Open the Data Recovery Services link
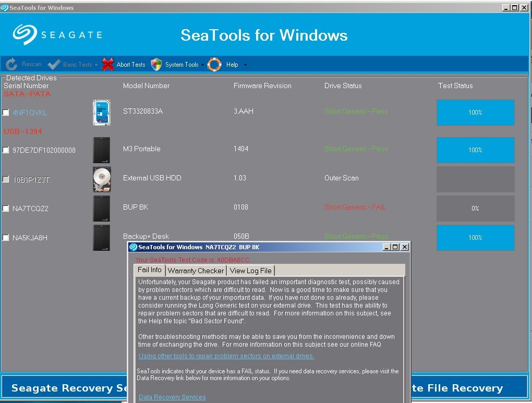 coord(172,397)
